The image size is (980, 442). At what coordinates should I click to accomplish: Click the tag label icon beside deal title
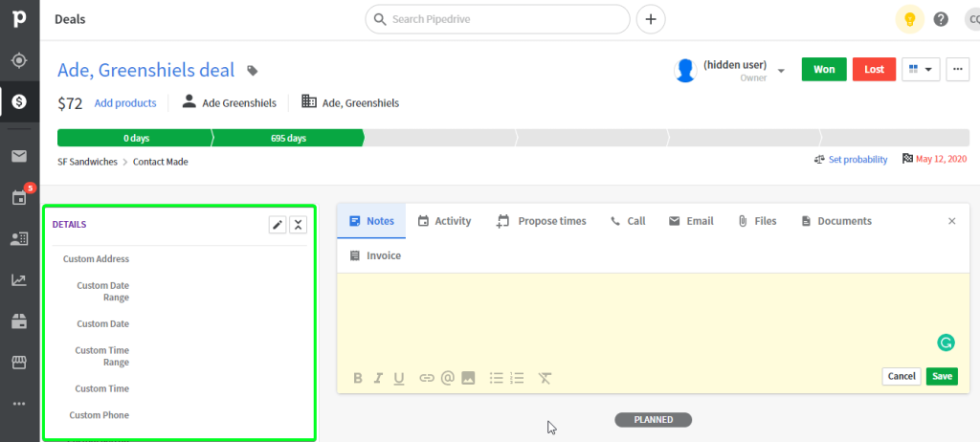click(x=252, y=71)
